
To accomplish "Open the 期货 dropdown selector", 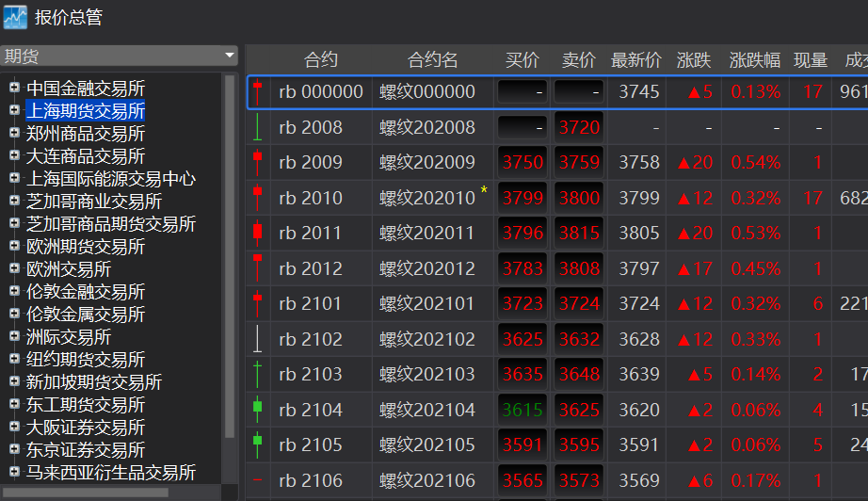I will 119,56.
